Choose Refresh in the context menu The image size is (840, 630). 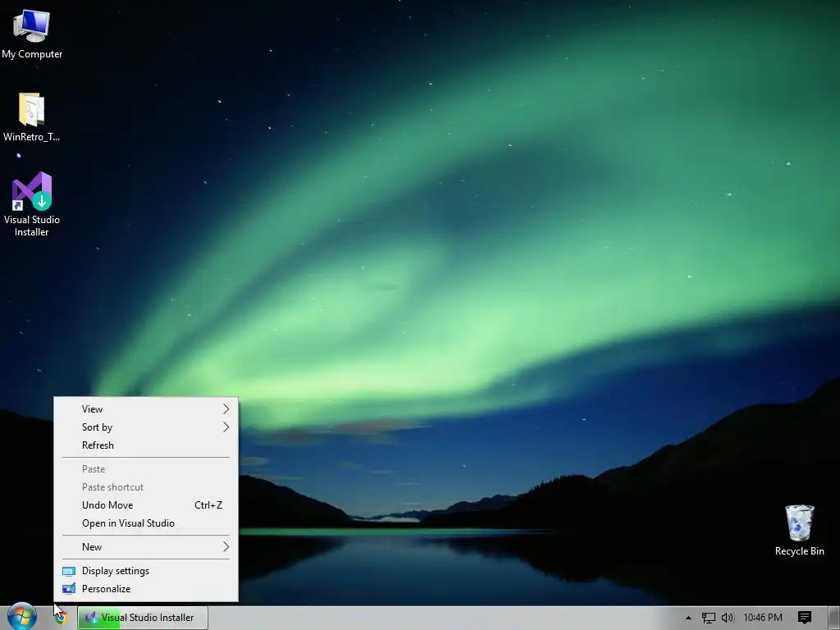point(146,445)
